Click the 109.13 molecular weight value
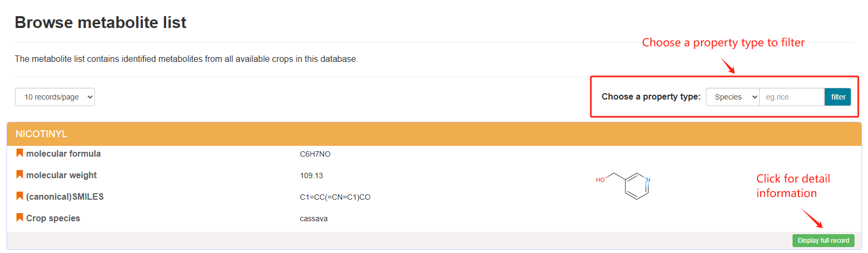 [x=312, y=175]
